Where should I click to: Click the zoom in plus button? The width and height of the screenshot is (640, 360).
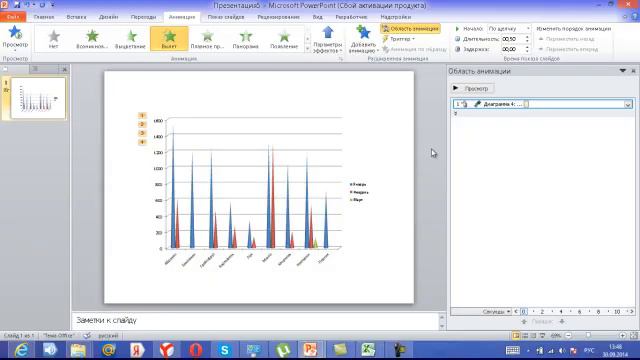(x=622, y=336)
